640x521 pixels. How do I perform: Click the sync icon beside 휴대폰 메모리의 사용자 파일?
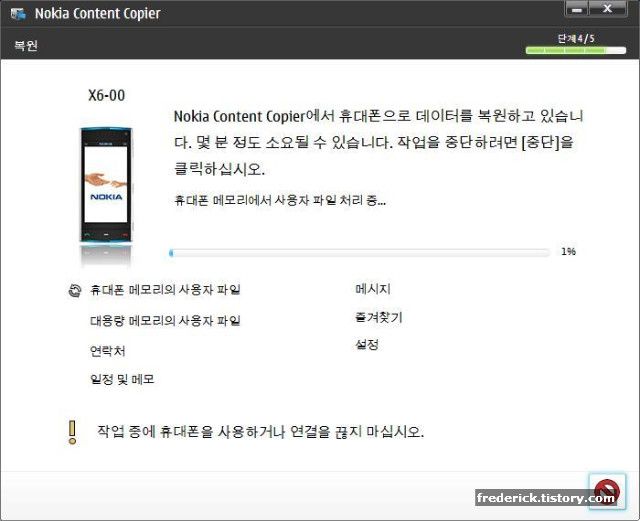(x=75, y=291)
